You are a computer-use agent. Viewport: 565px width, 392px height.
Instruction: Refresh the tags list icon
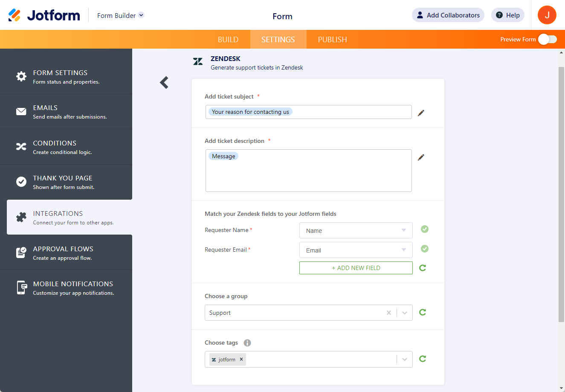[423, 359]
